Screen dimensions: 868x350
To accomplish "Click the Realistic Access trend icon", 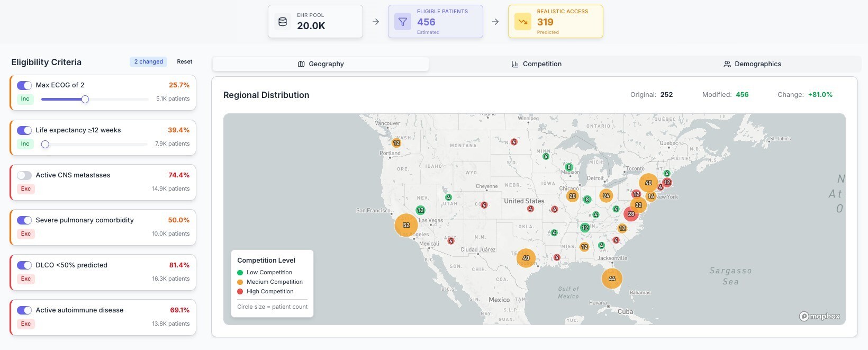I will pos(523,22).
